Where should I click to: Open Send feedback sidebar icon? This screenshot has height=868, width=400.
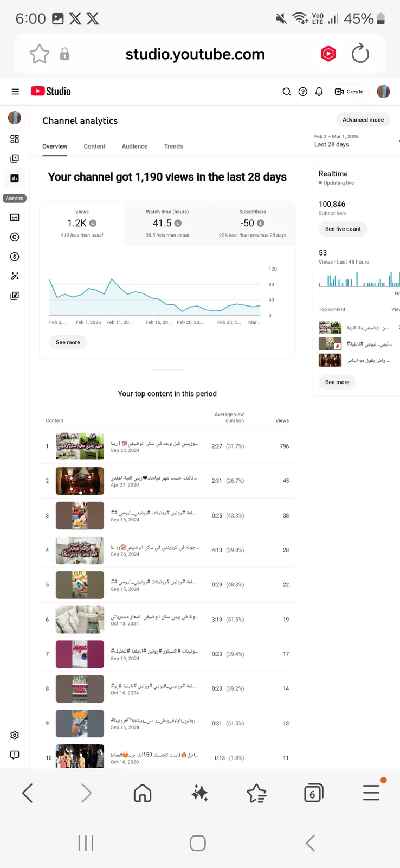(x=15, y=755)
